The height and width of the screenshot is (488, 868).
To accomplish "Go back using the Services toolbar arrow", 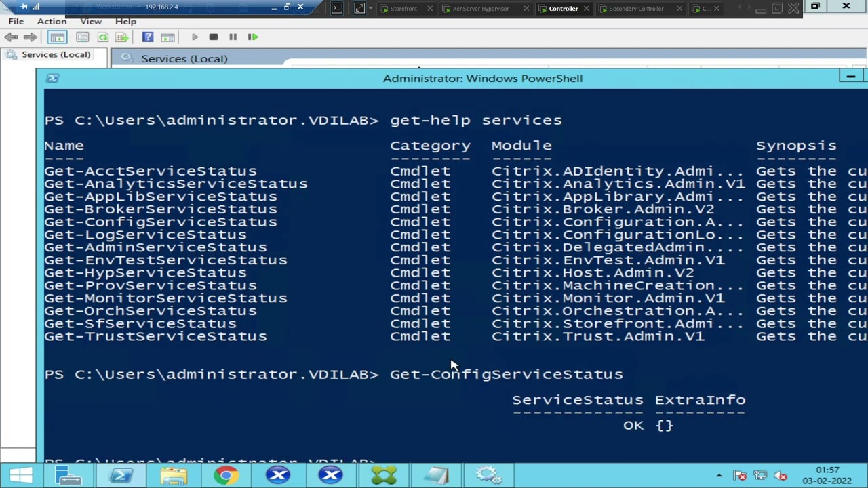I will point(11,37).
